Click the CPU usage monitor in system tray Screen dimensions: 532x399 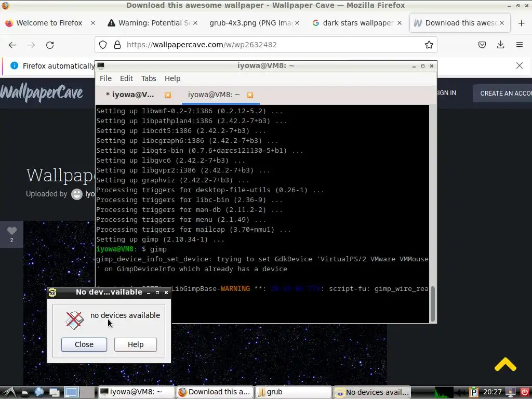pos(444,392)
